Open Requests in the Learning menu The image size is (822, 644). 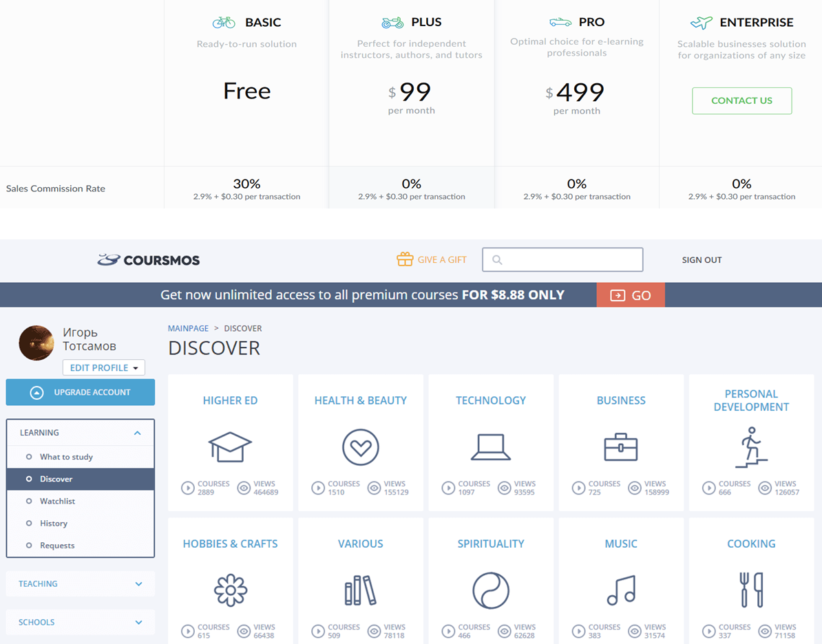(x=81, y=546)
